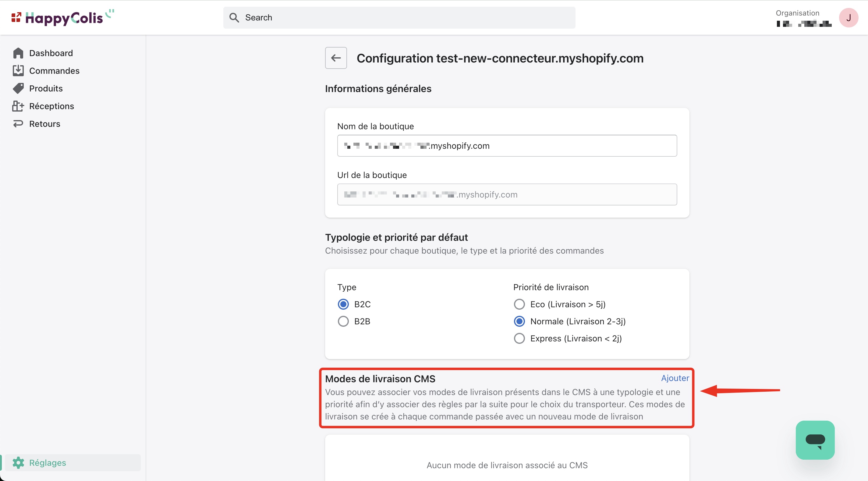Select the B2C type option

(343, 304)
